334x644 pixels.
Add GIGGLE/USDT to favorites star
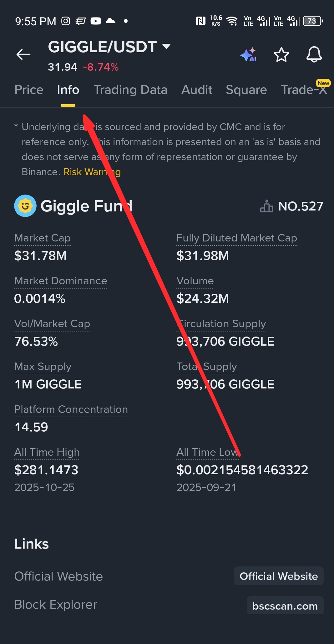(x=281, y=55)
